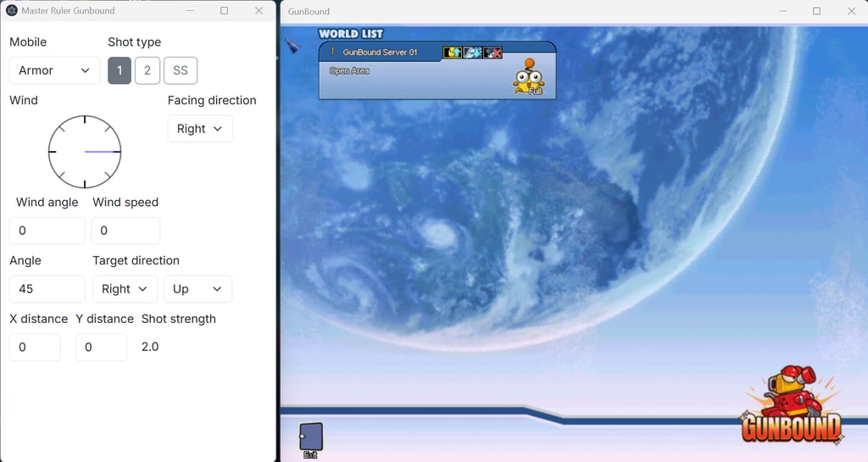The height and width of the screenshot is (462, 868).
Task: Click the red X server badge icon
Action: coord(492,53)
